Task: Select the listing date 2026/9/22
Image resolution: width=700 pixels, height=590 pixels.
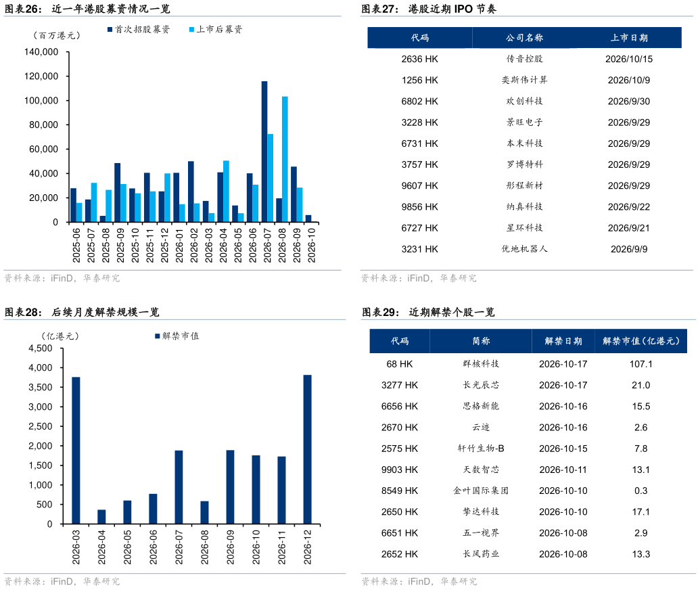Action: coord(629,207)
